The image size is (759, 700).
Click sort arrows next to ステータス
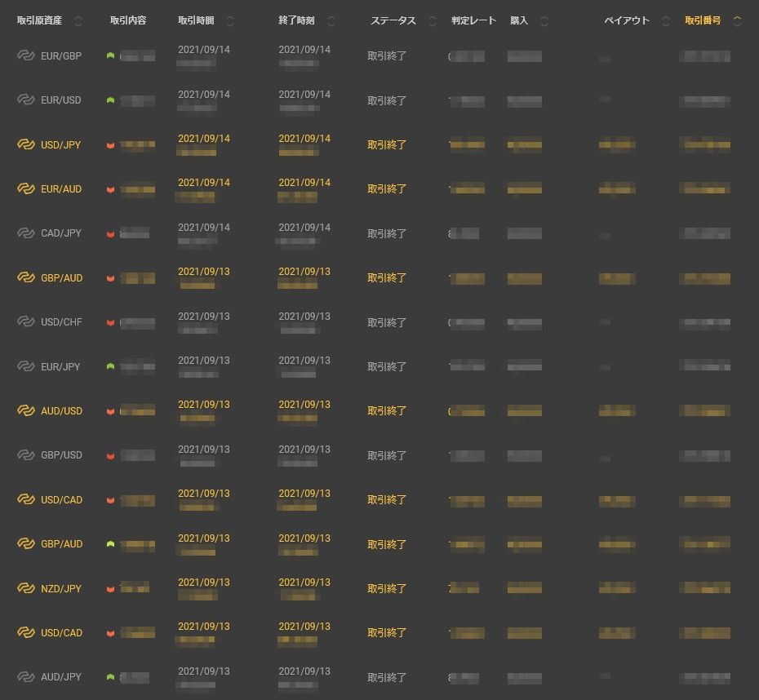coord(433,21)
